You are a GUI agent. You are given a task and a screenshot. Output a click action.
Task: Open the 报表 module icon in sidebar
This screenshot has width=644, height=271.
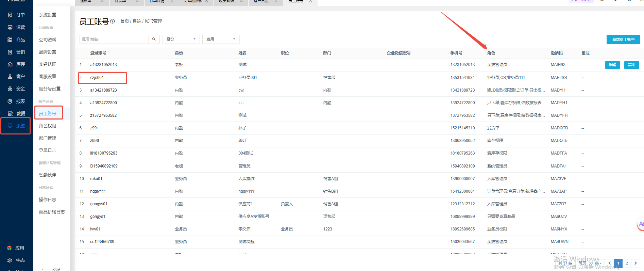coord(10,101)
